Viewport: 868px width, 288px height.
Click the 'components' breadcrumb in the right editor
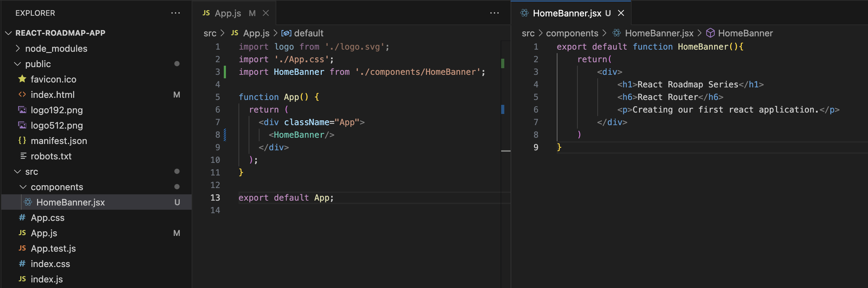click(x=572, y=33)
